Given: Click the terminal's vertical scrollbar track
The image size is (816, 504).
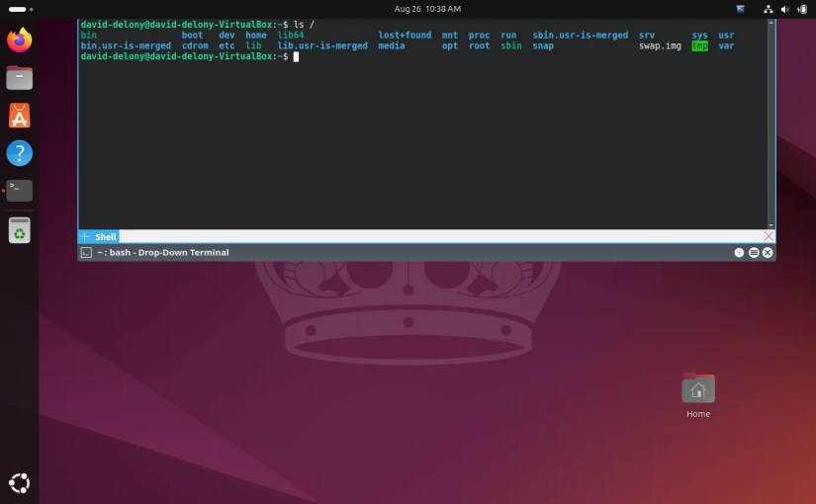Looking at the screenshot, I should 771,124.
